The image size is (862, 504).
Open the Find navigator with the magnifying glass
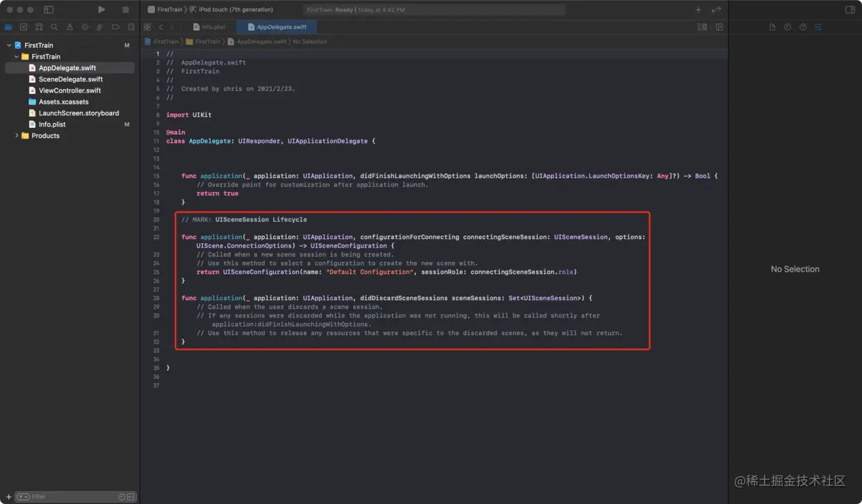click(x=54, y=26)
